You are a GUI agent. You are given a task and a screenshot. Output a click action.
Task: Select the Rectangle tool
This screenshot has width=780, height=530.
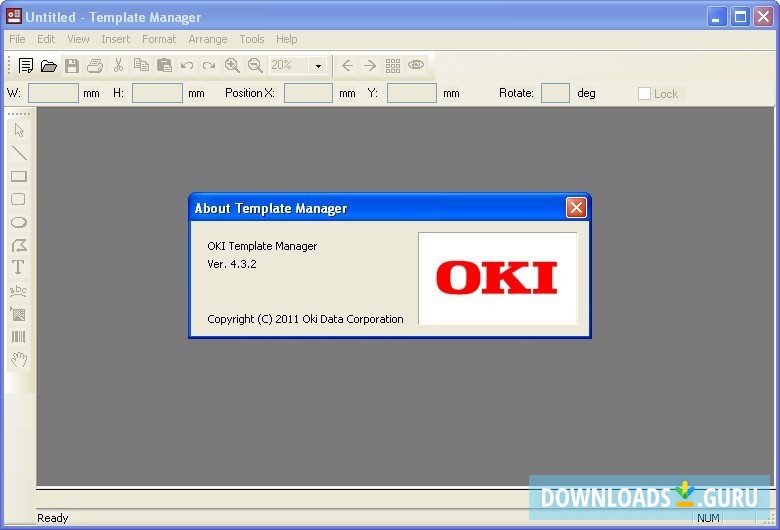click(x=19, y=176)
